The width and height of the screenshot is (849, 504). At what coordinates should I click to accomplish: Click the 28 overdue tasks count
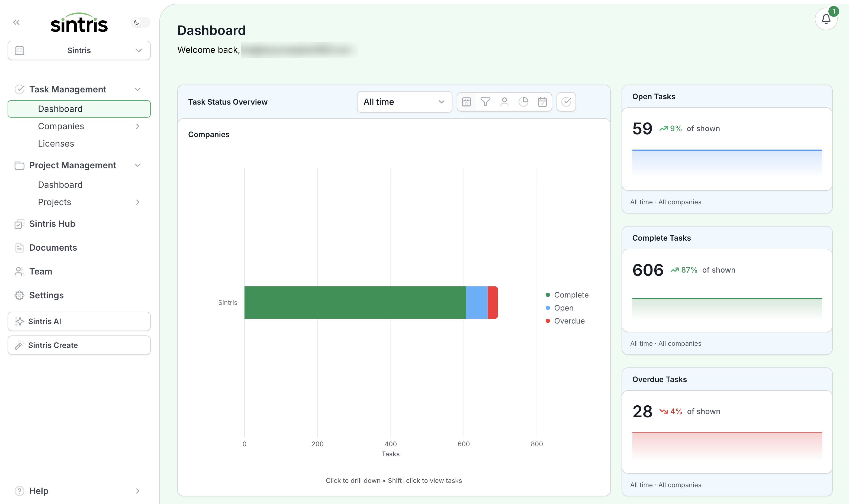click(642, 412)
